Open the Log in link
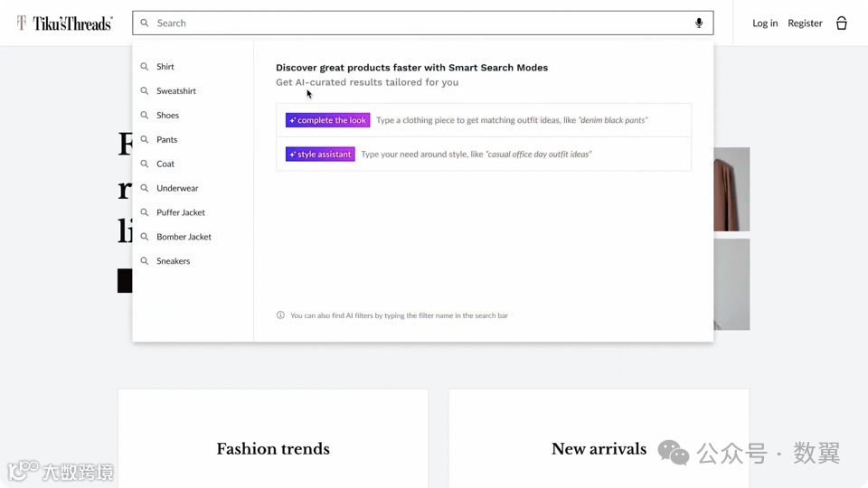Screen dimensions: 868x488 point(765,23)
